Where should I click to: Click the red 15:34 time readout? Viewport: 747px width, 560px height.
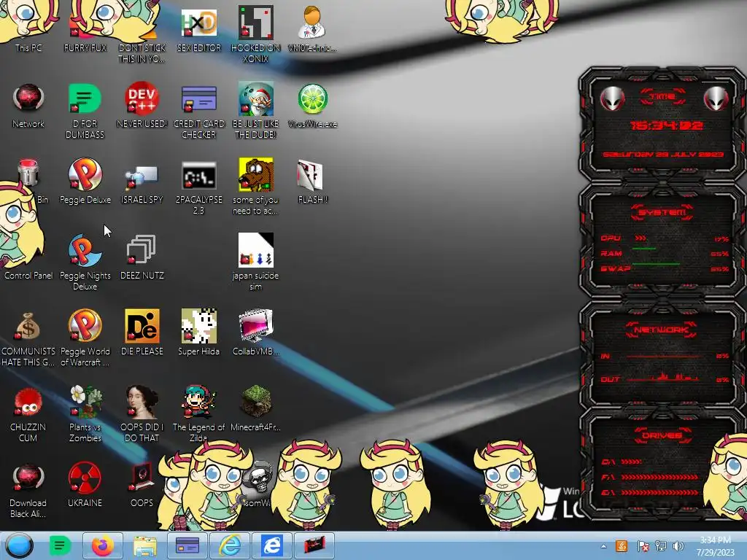pyautogui.click(x=666, y=125)
